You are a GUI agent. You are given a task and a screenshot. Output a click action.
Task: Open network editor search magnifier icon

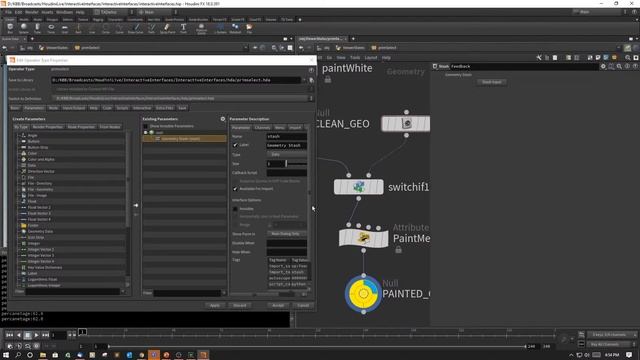[628, 58]
